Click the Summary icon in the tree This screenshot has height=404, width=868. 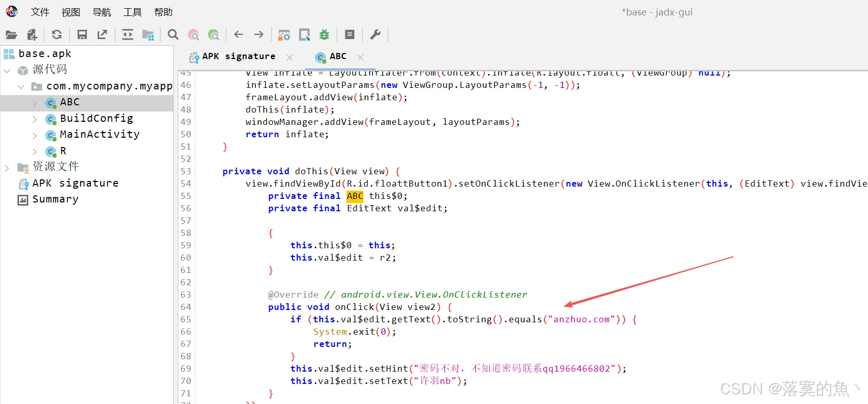coord(23,200)
